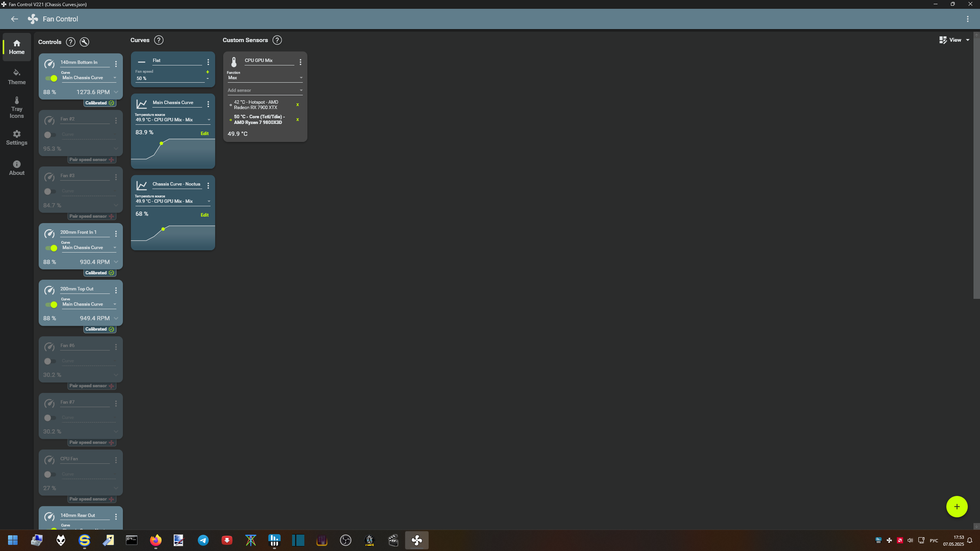This screenshot has width=980, height=551.
Task: Click the back arrow in header
Action: (15, 19)
